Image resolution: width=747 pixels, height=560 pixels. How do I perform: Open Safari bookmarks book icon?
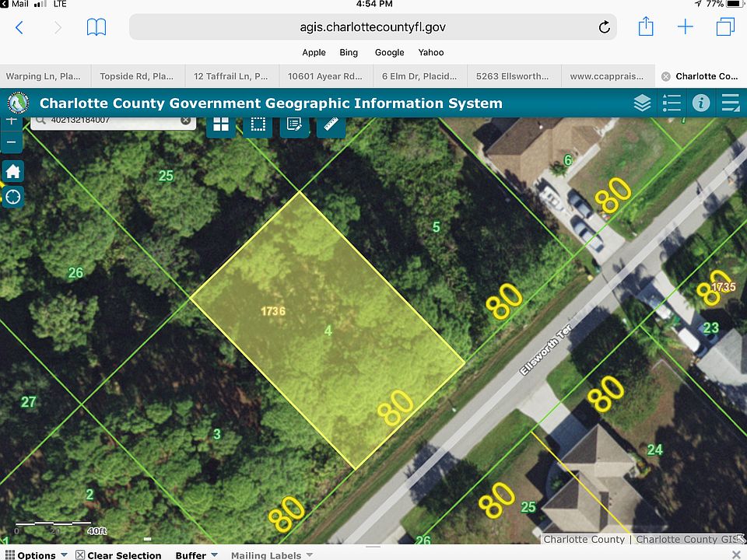(96, 28)
